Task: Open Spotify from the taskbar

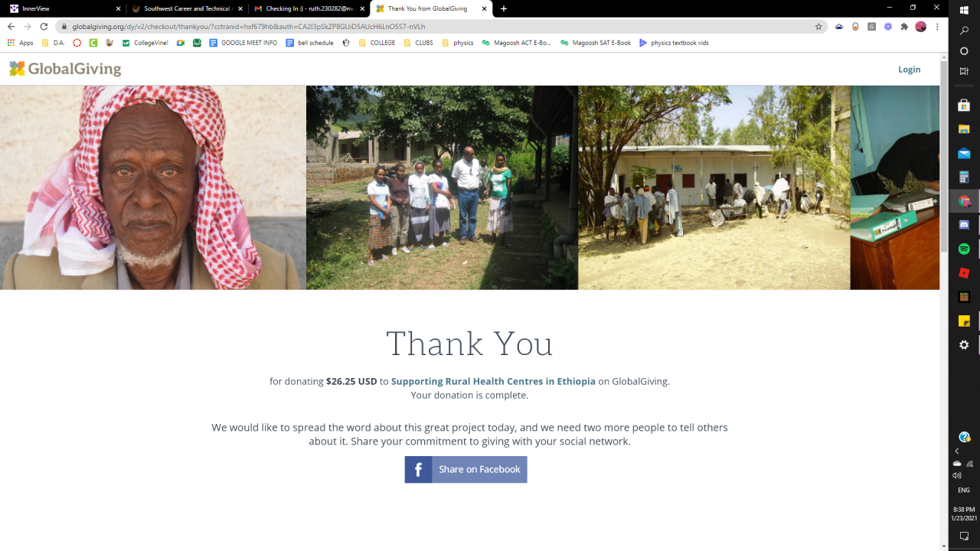Action: (x=964, y=249)
